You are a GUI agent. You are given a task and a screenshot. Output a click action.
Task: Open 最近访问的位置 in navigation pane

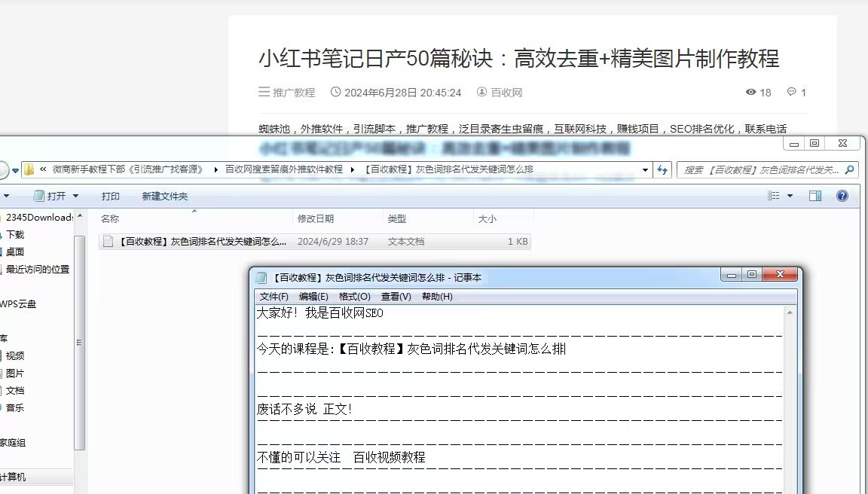38,269
